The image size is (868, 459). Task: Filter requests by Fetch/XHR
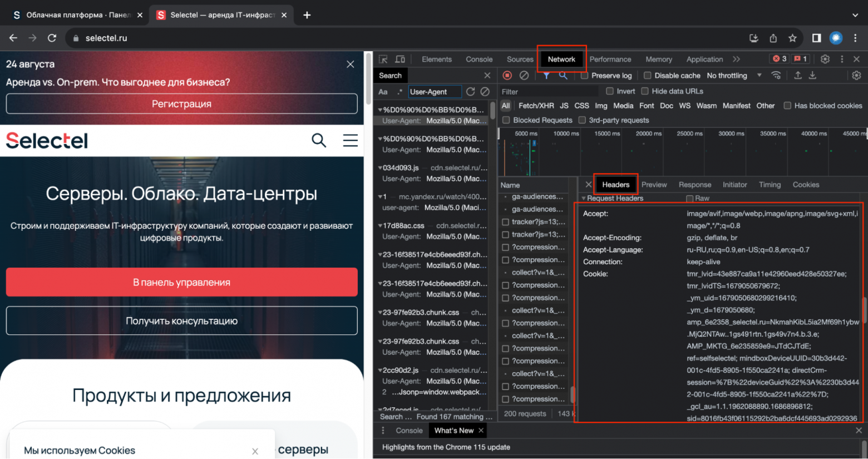[536, 106]
